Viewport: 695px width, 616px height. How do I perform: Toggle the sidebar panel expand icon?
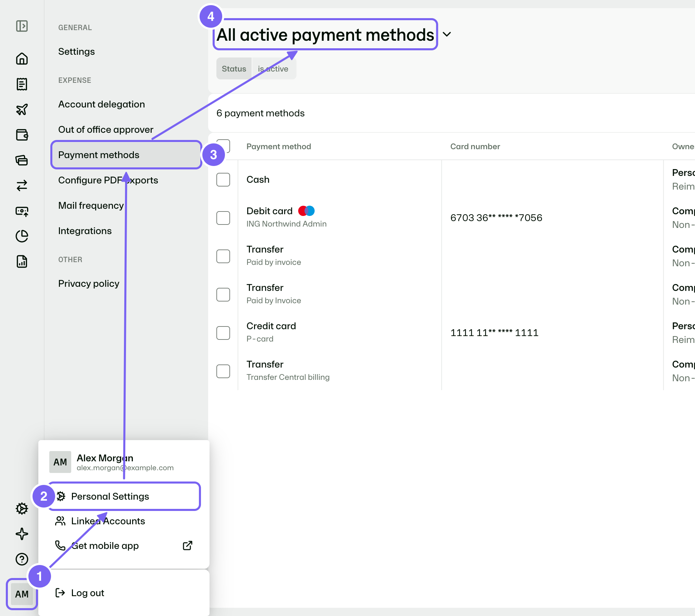[x=22, y=26]
